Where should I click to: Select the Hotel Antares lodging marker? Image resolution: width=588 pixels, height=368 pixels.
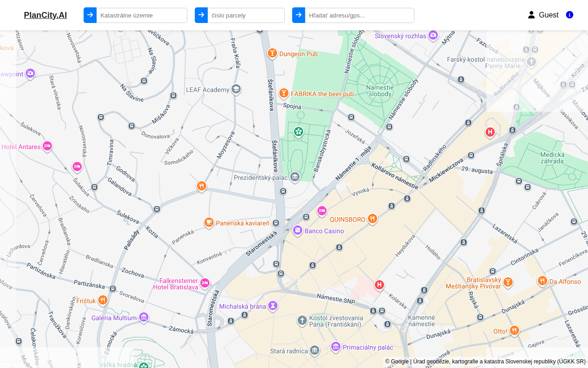click(47, 146)
